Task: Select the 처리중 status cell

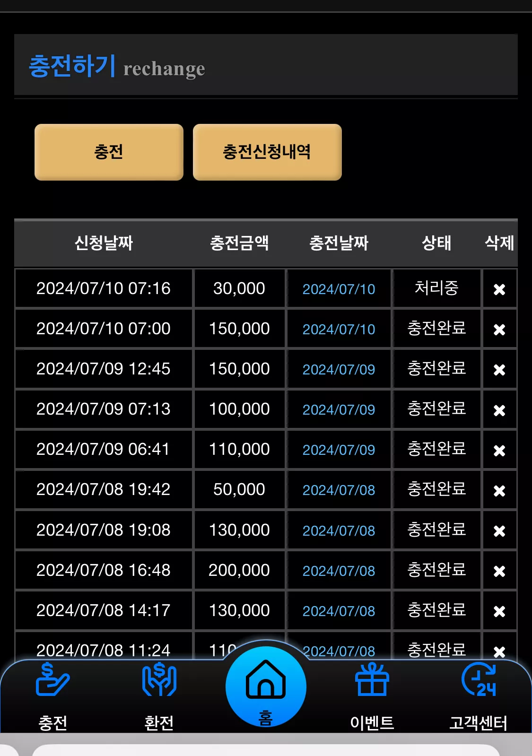Action: (436, 288)
